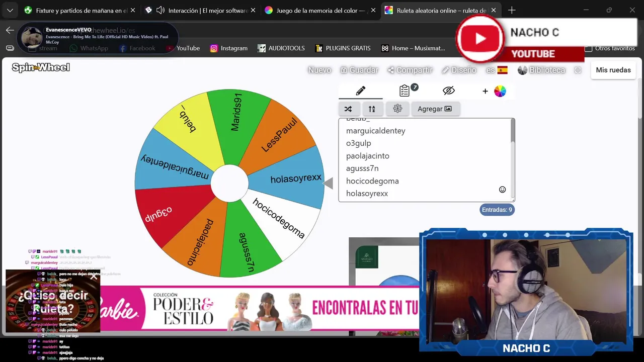Screen dimensions: 644x362
Task: Close the Interacción tab
Action: (253, 10)
